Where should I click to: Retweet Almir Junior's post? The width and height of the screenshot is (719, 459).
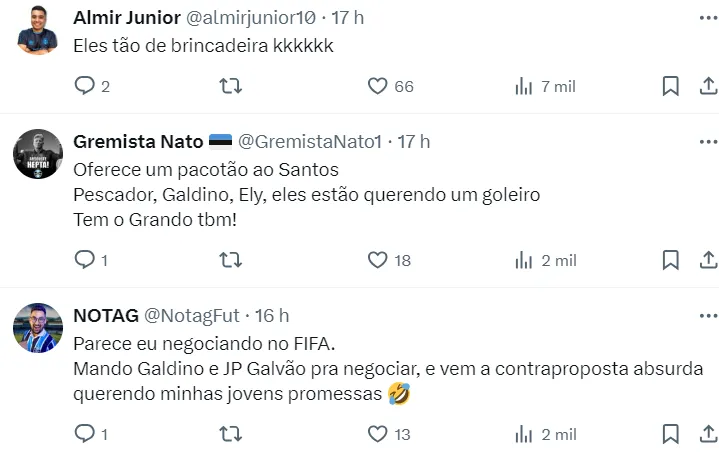(230, 87)
